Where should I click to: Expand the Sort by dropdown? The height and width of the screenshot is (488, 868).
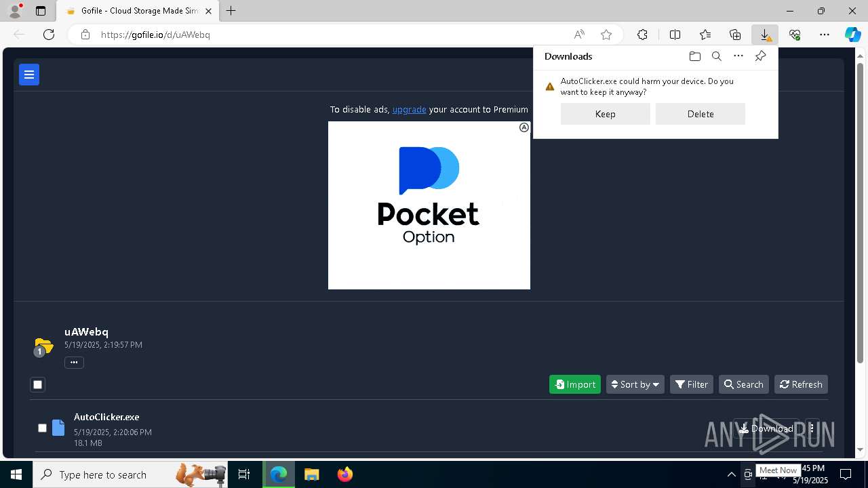point(635,384)
